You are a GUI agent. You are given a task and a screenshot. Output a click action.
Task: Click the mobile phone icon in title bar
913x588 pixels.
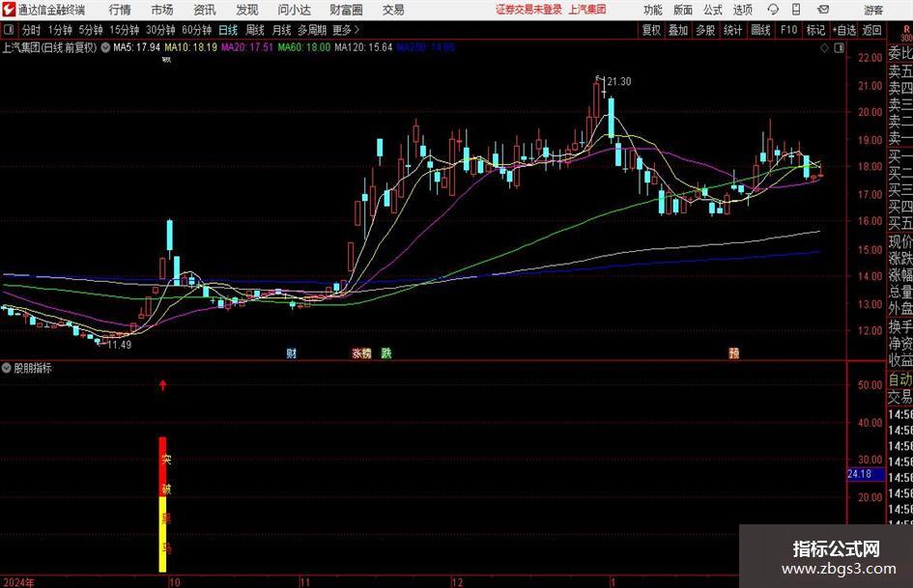click(796, 10)
